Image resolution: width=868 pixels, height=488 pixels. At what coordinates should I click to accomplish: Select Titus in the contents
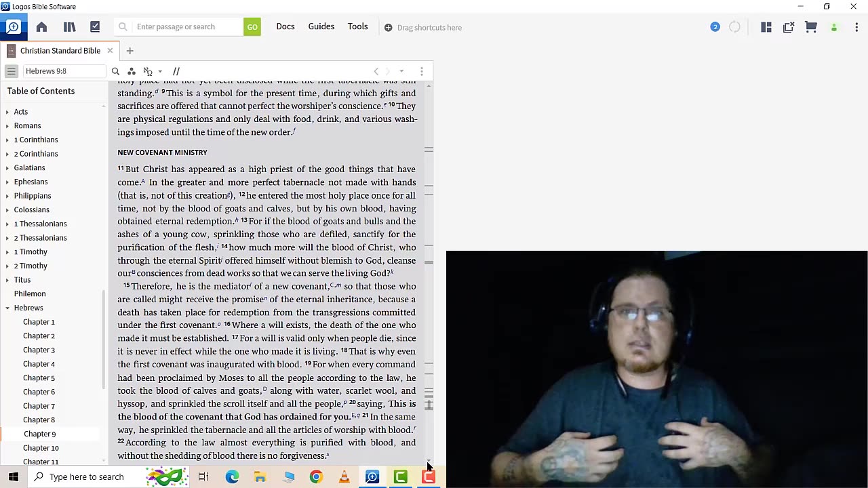22,279
